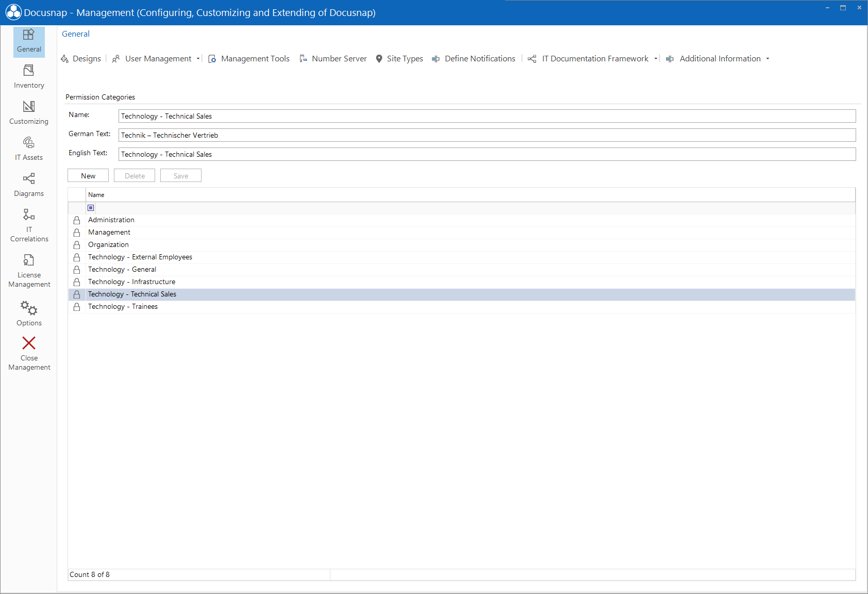Open the Options gear section
This screenshot has height=594, width=868.
coord(29,313)
